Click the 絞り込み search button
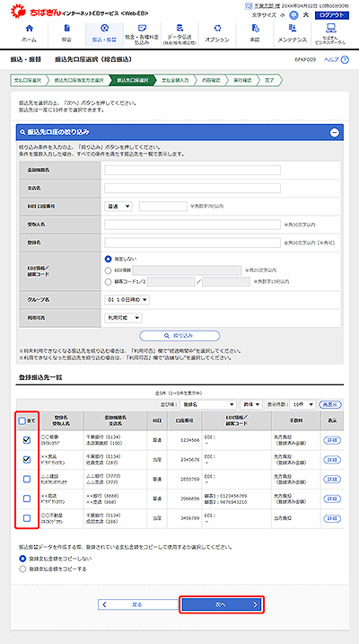Image resolution: width=359 pixels, height=644 pixels. click(x=179, y=336)
